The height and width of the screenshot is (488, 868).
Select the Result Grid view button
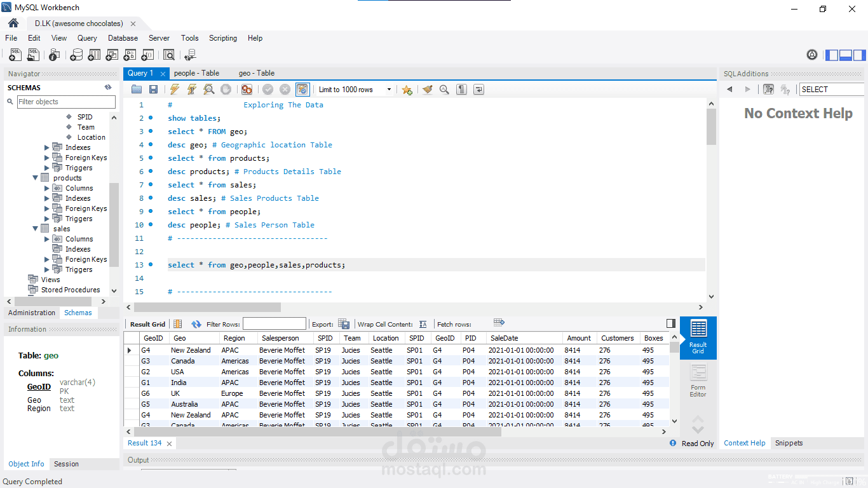[698, 337]
